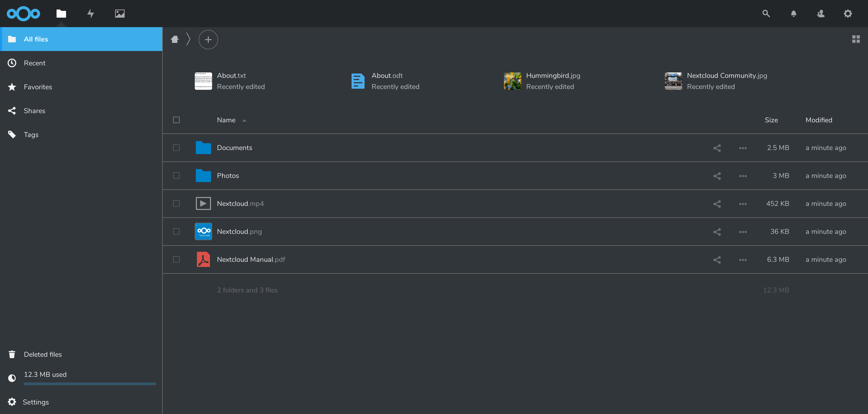Tick the select all files checkbox

coord(176,120)
